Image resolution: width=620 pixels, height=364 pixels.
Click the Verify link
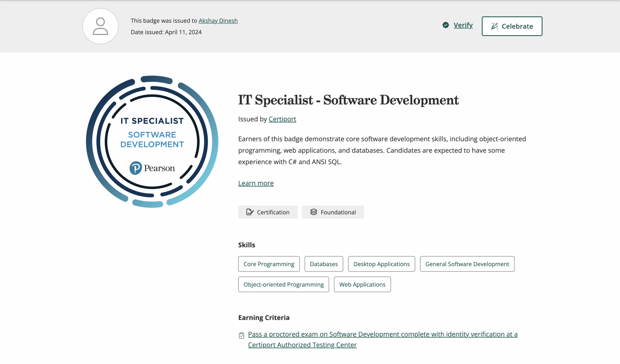(x=463, y=25)
